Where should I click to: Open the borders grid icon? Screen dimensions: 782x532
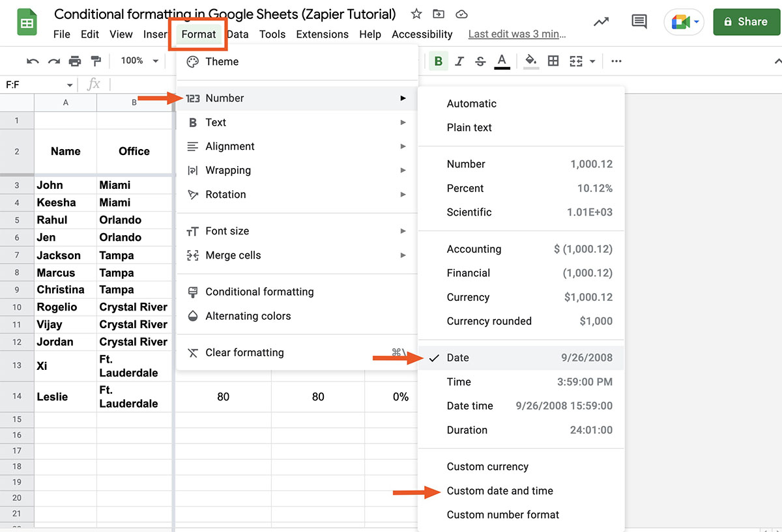tap(553, 61)
